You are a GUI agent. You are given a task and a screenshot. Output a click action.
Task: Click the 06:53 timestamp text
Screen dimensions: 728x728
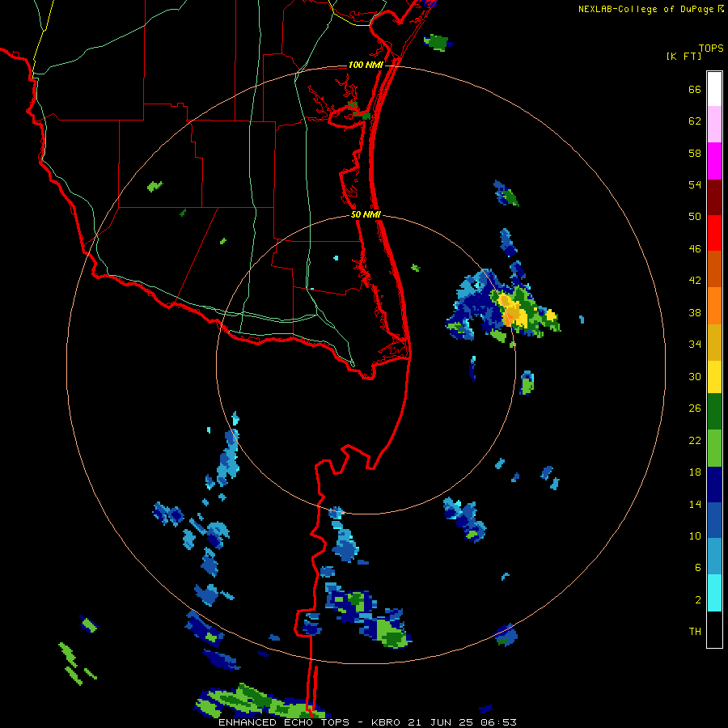pos(497,722)
